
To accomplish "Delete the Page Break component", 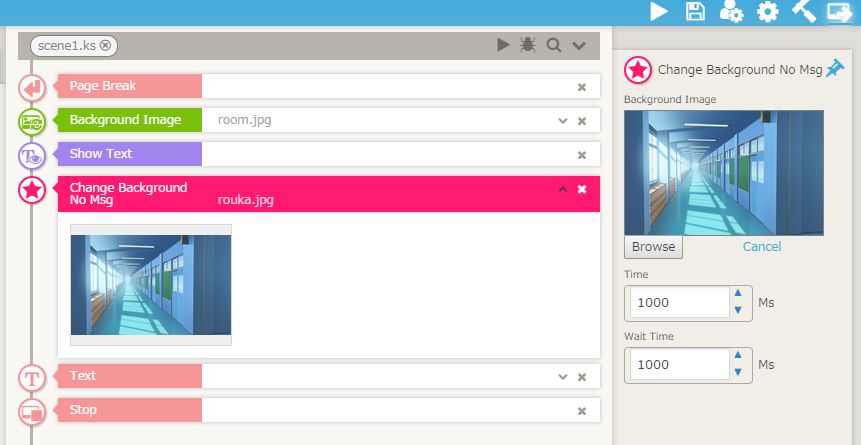I will tap(582, 87).
